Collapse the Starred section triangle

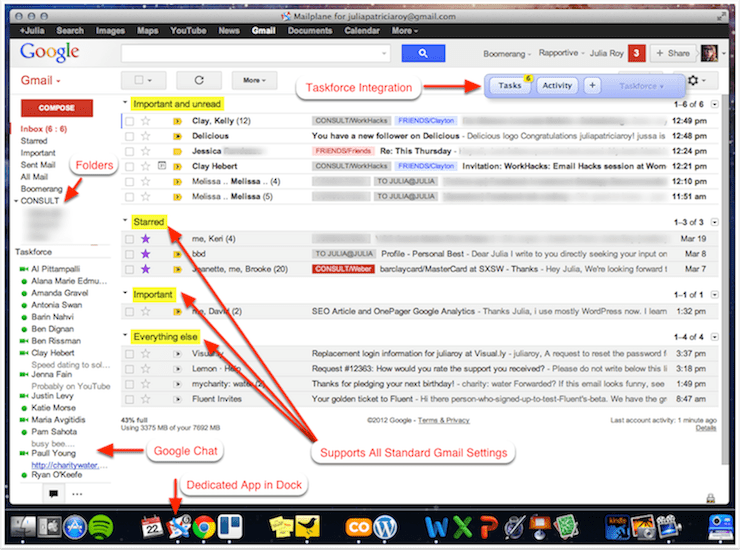coord(125,220)
